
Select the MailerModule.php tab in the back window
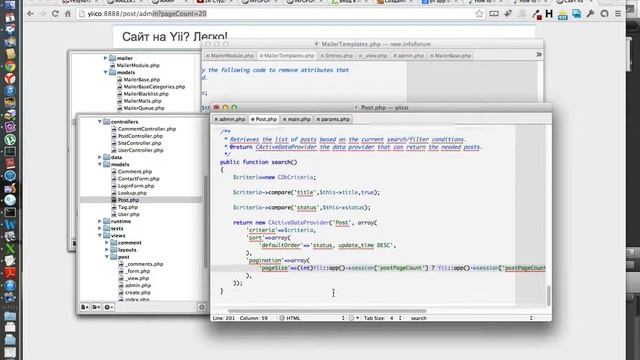(230, 56)
